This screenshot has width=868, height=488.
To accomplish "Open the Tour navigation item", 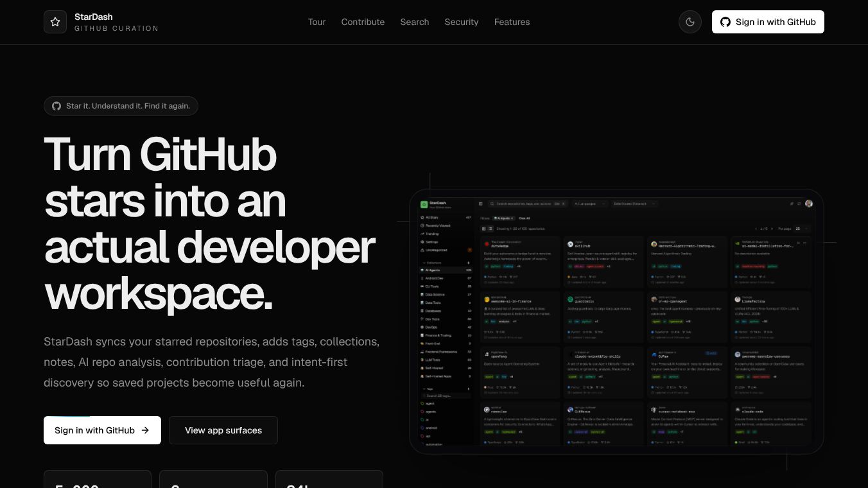I will coord(317,22).
